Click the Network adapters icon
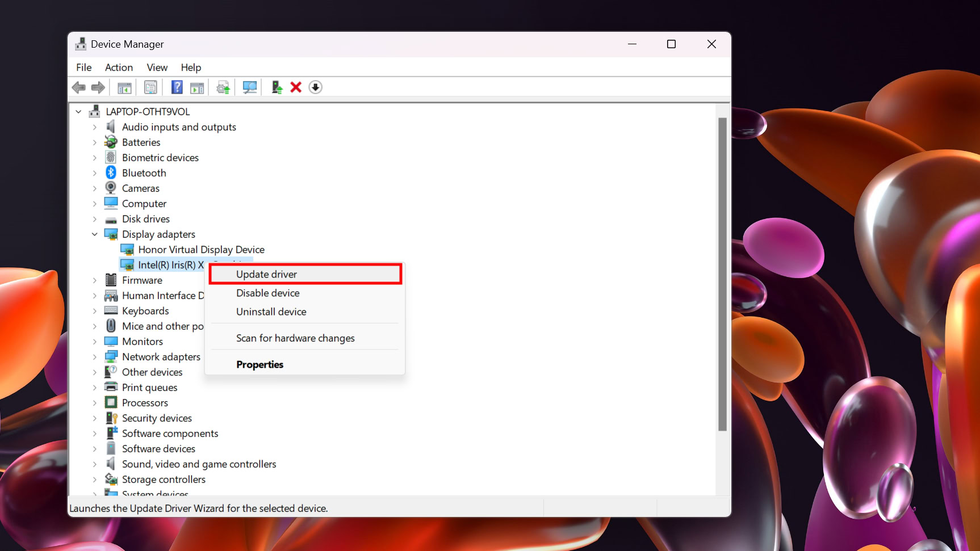 [x=111, y=356]
